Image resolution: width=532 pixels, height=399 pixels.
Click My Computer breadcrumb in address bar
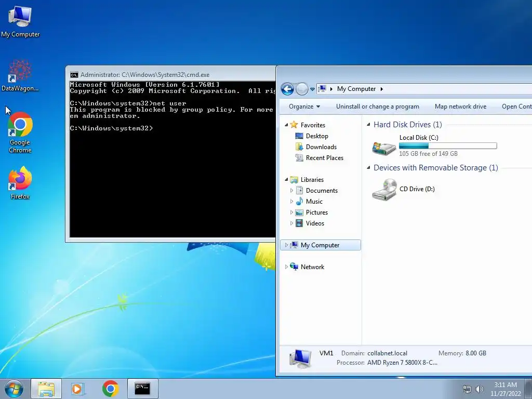pyautogui.click(x=356, y=89)
